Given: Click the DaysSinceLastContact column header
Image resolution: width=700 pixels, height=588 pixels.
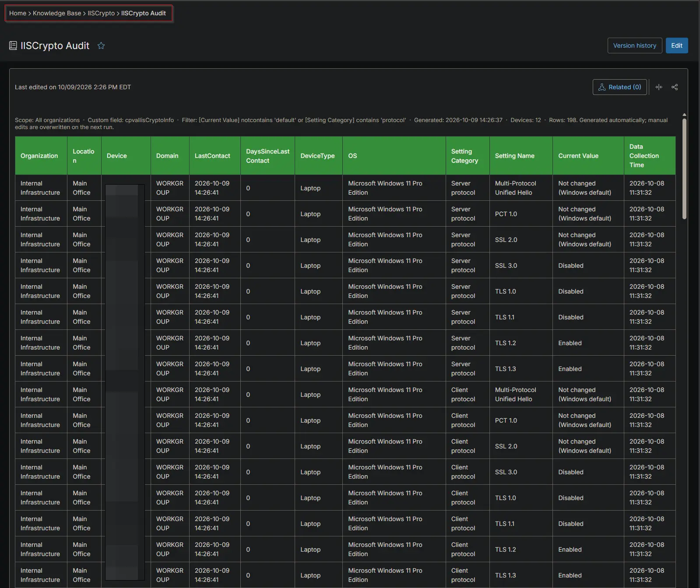Looking at the screenshot, I should 267,156.
